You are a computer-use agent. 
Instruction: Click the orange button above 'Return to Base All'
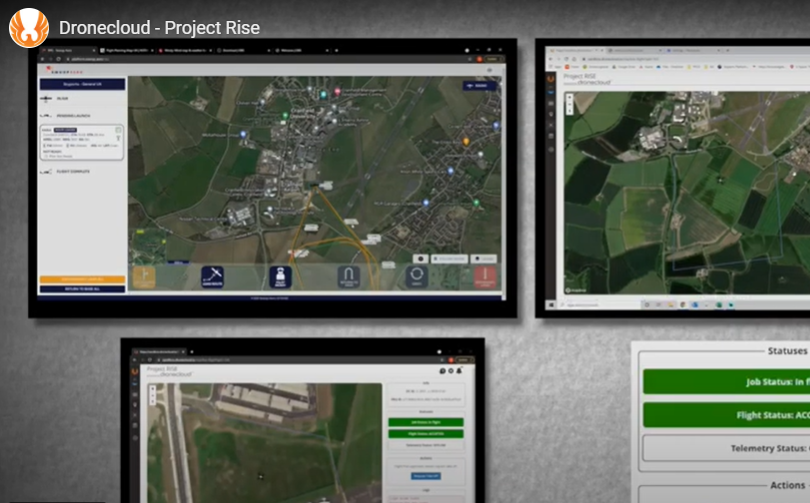82,279
